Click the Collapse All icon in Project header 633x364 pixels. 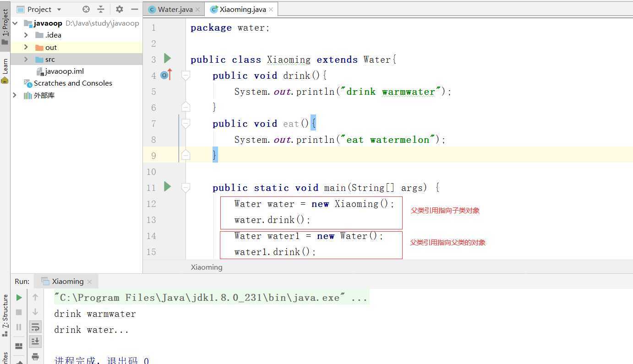click(x=101, y=9)
